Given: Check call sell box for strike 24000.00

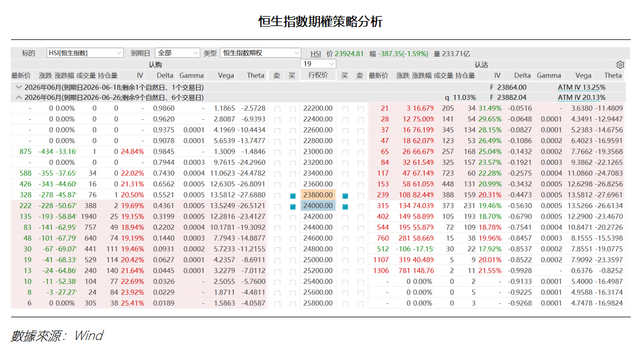Looking at the screenshot, I should [277, 206].
